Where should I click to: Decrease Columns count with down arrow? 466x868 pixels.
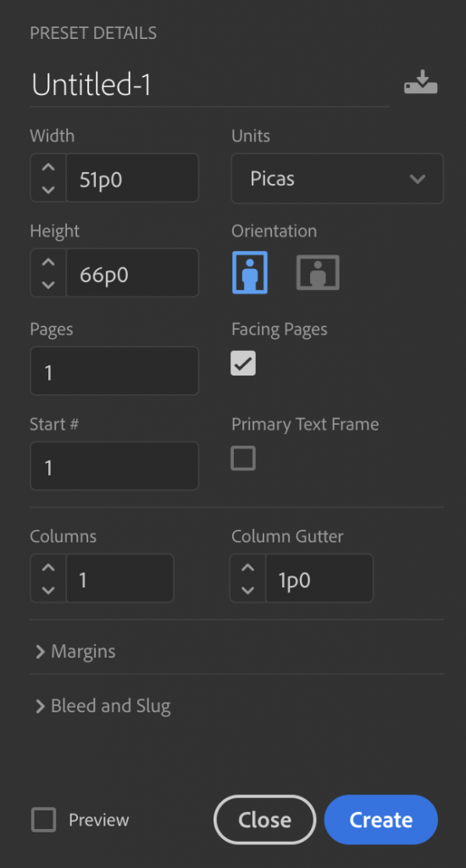pyautogui.click(x=48, y=590)
